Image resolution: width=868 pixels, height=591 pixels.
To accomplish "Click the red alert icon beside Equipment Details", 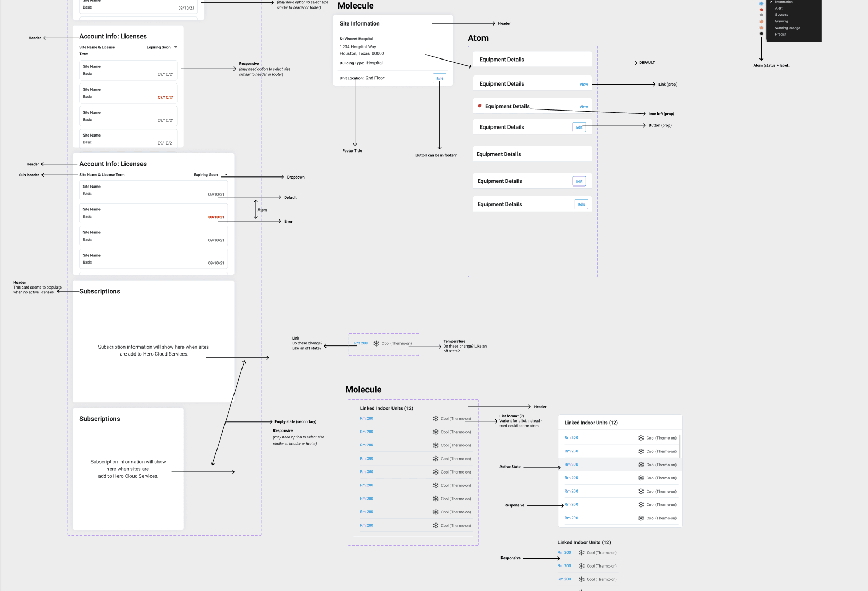I will (480, 106).
